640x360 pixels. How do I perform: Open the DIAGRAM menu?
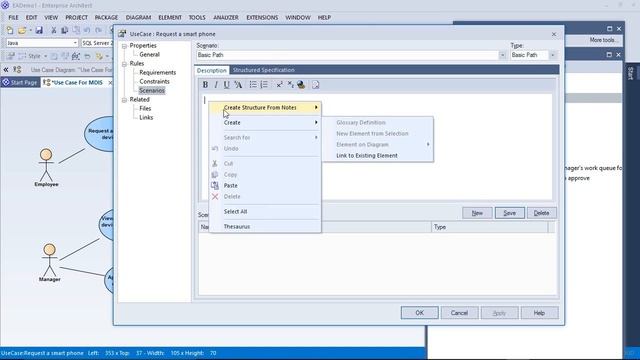click(x=138, y=18)
